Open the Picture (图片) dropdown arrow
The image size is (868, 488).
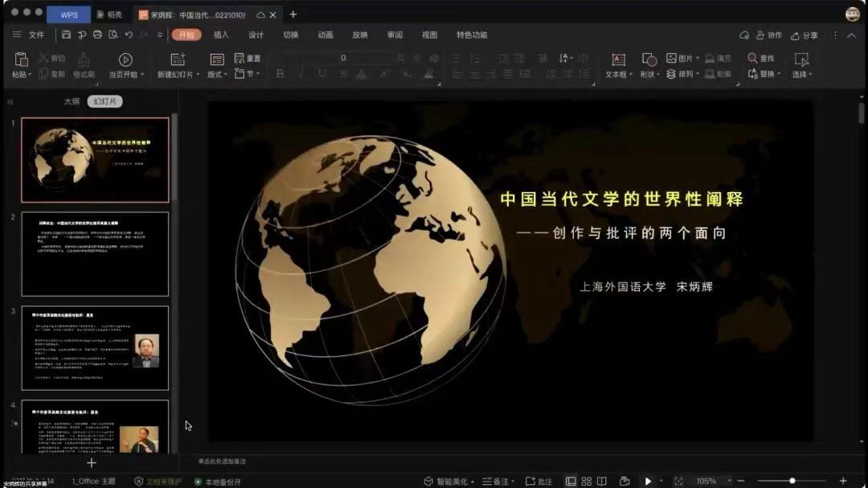click(698, 59)
